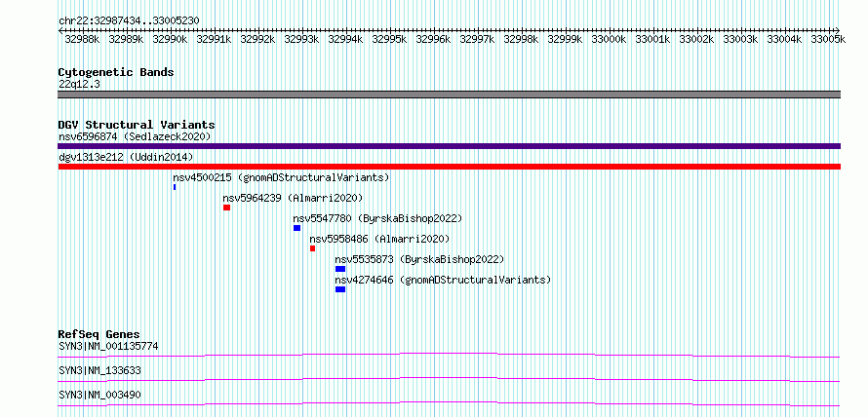Click the chr22:32987434..33005230 coordinate label
Viewport: 868px width, 417px height.
pyautogui.click(x=129, y=20)
